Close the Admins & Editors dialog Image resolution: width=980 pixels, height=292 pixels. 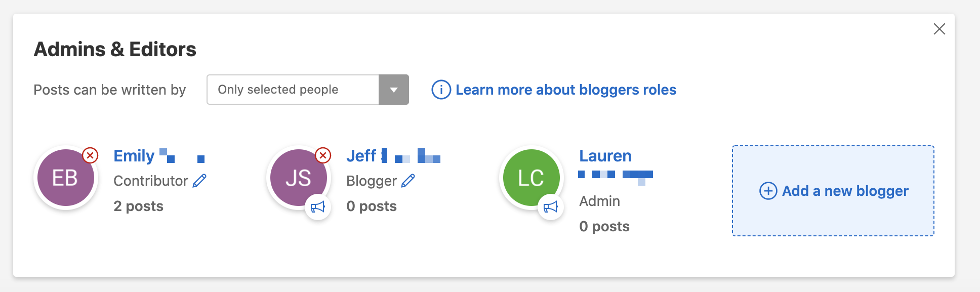pos(940,29)
